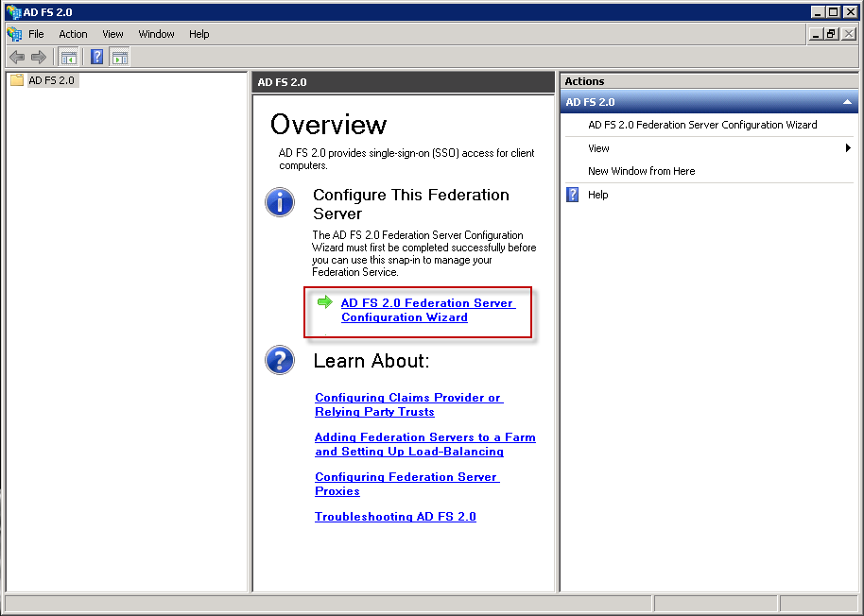Screen dimensions: 864x616
Task: Click the Overview heading text
Action: pyautogui.click(x=328, y=125)
